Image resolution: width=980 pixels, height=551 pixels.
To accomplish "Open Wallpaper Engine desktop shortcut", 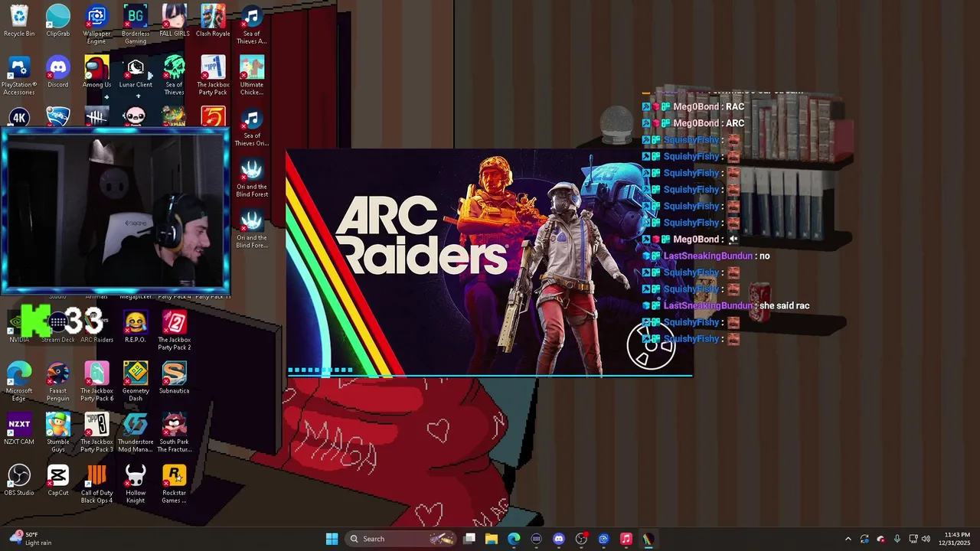I will 96,25.
